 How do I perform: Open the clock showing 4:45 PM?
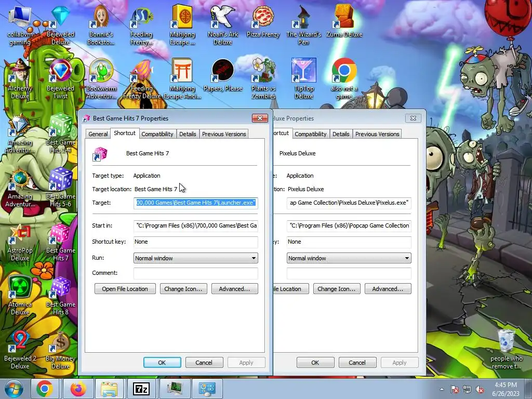pos(506,389)
